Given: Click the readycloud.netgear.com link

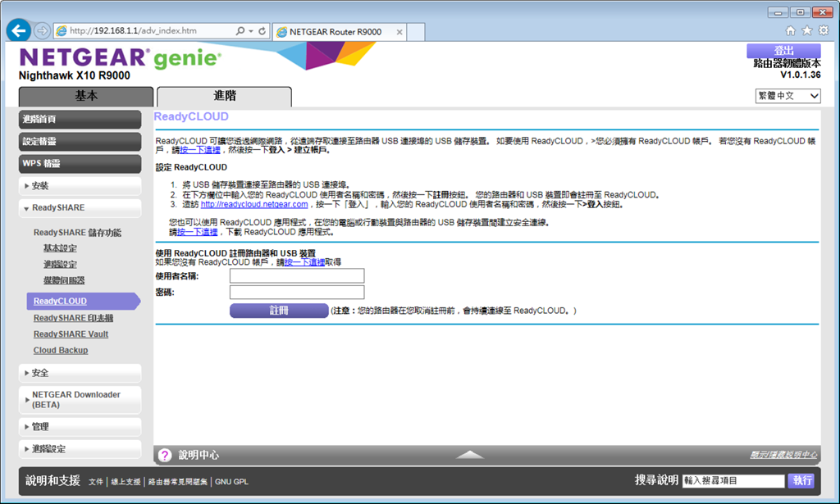Looking at the screenshot, I should coord(254,204).
